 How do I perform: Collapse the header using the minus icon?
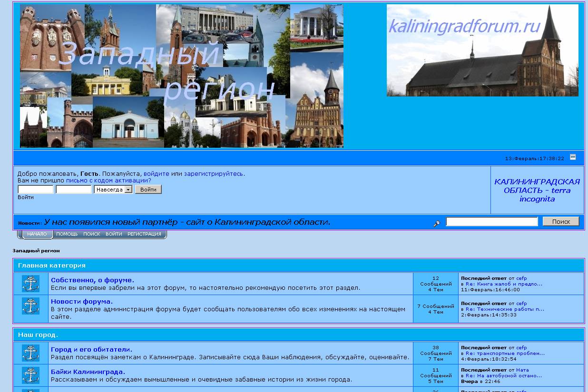tap(573, 157)
